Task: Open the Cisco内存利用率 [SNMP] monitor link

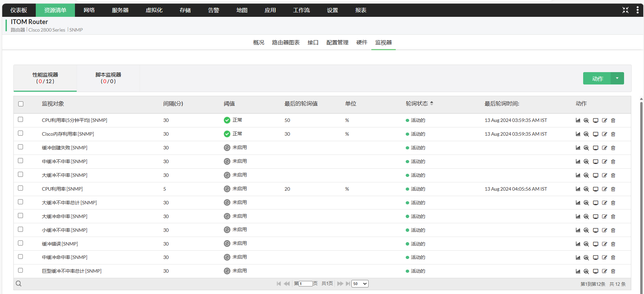Action: point(68,134)
